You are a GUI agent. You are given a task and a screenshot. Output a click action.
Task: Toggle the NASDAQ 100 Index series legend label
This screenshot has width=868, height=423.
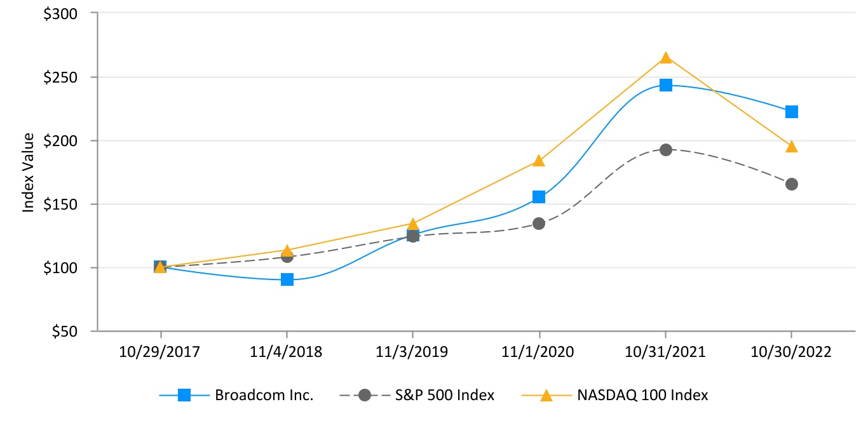click(x=642, y=395)
